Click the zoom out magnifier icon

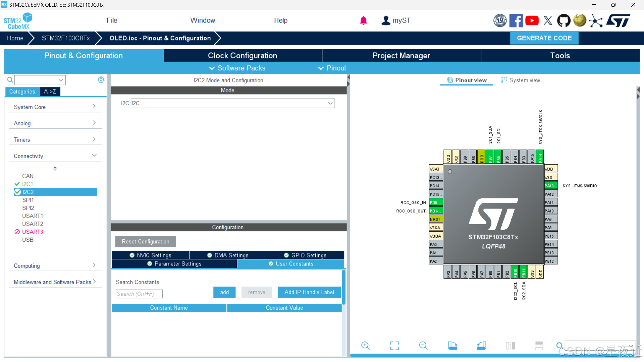tap(423, 346)
